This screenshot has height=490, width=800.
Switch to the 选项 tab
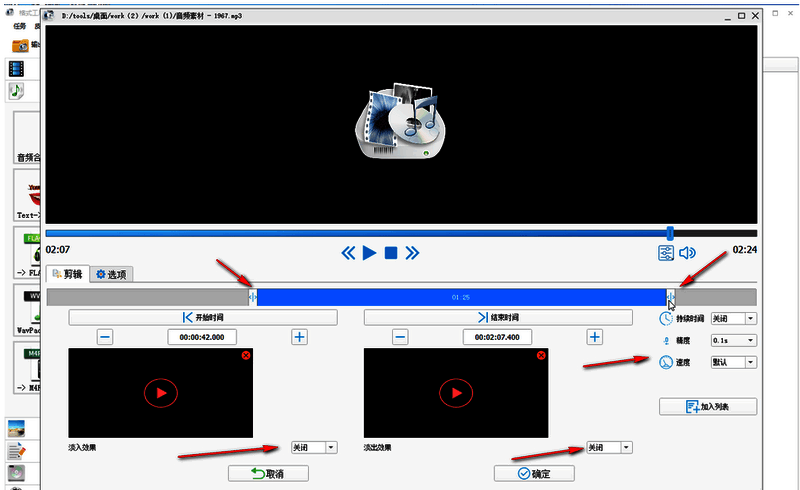pyautogui.click(x=111, y=274)
